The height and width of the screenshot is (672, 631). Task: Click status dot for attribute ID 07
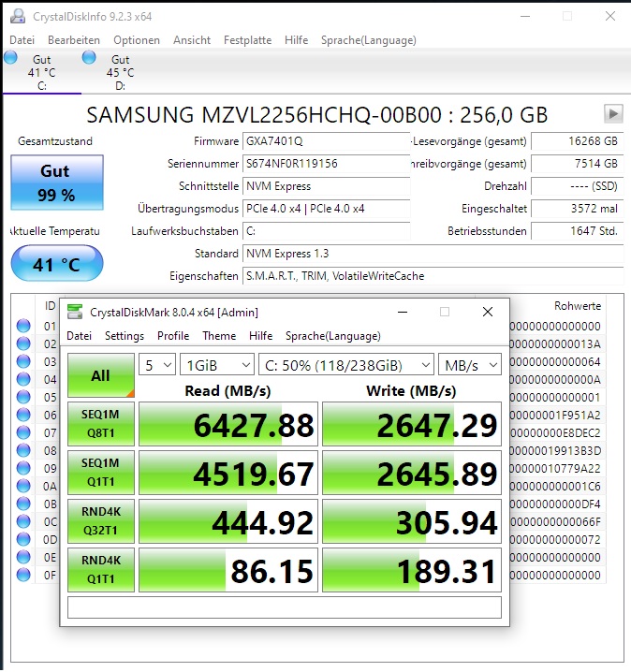click(x=23, y=432)
